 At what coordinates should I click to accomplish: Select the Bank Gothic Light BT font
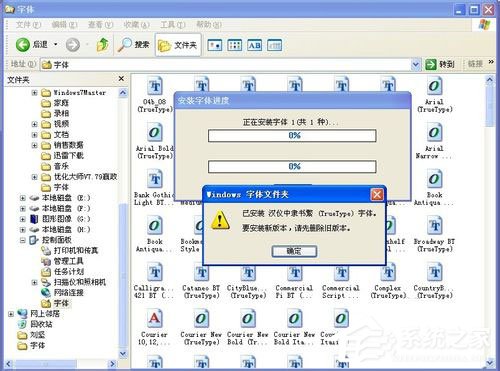click(x=155, y=179)
